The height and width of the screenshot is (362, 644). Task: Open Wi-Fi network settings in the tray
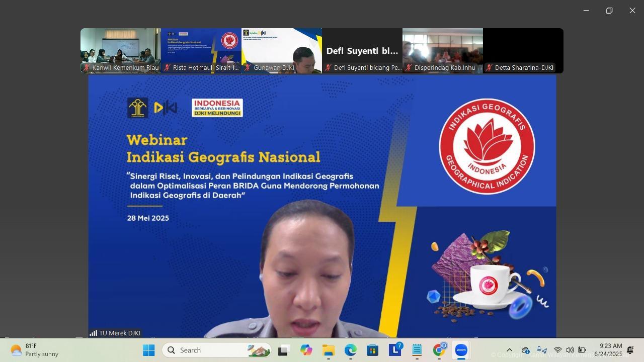click(557, 350)
